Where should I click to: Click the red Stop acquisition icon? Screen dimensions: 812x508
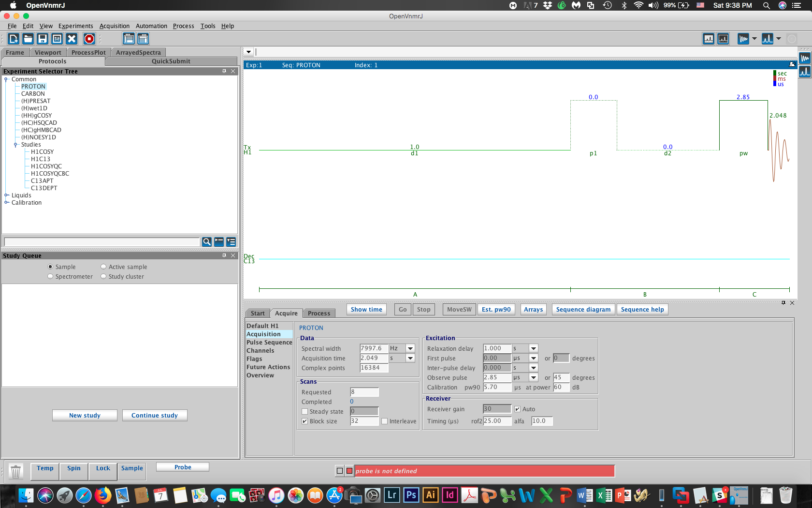coord(89,39)
